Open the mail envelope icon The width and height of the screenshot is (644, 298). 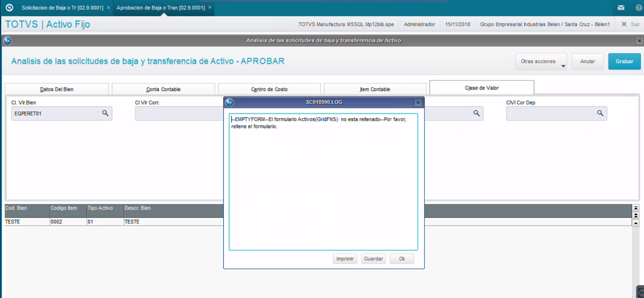point(621,8)
